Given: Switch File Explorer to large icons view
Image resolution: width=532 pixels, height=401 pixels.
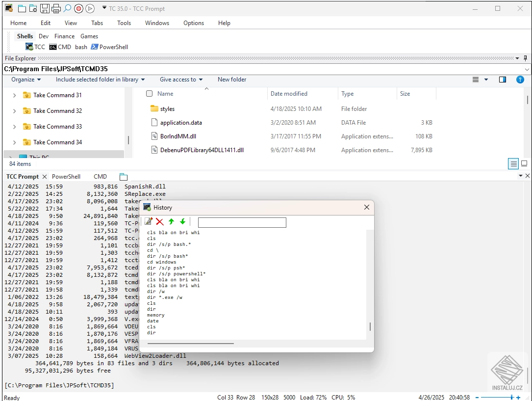Looking at the screenshot, I should click(x=524, y=163).
